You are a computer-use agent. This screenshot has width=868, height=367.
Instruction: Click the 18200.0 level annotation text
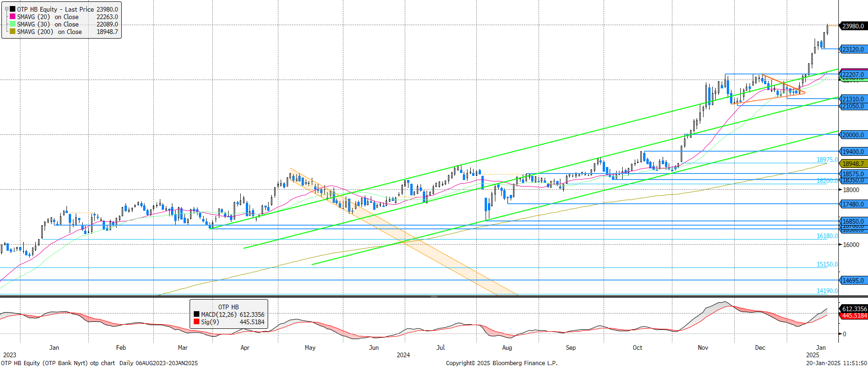(827, 180)
